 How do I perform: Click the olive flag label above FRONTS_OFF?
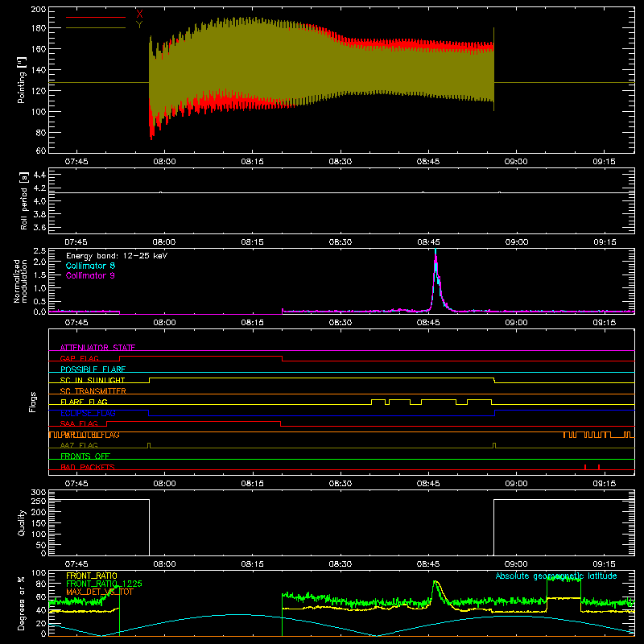tap(79, 445)
